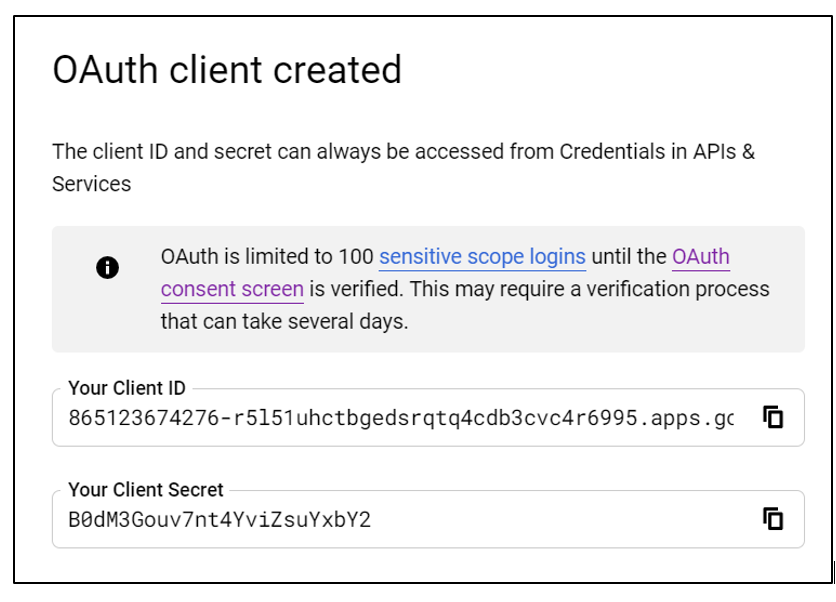836x602 pixels.
Task: Focus the Your Client Secret field
Action: point(400,519)
